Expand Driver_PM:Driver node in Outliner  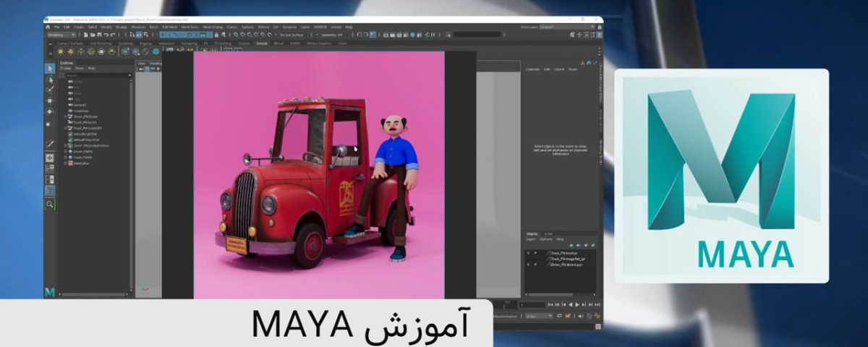[66, 116]
